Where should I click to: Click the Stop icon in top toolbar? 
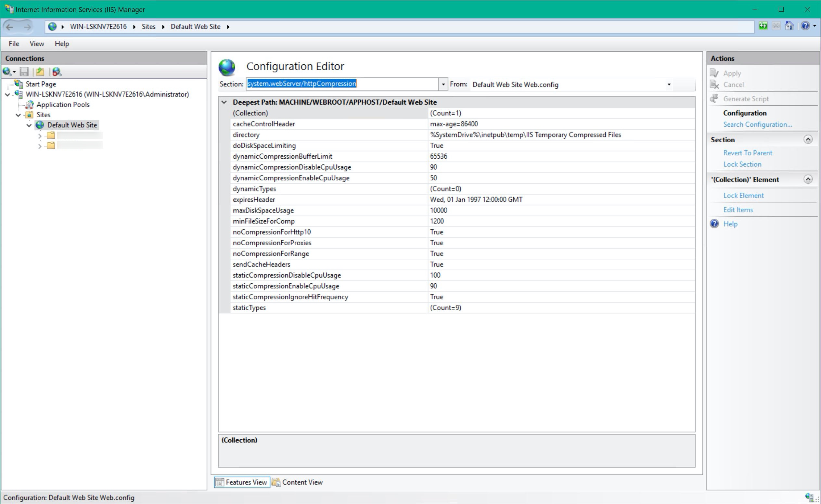point(776,26)
